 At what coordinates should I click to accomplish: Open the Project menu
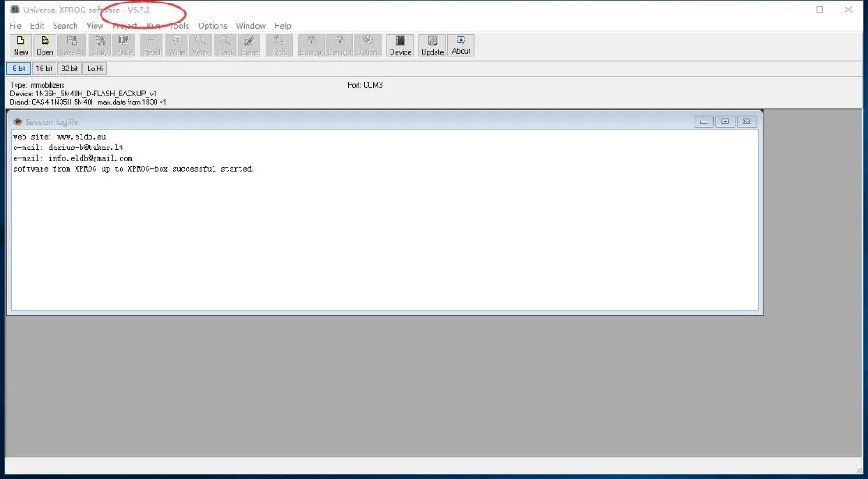coord(124,25)
